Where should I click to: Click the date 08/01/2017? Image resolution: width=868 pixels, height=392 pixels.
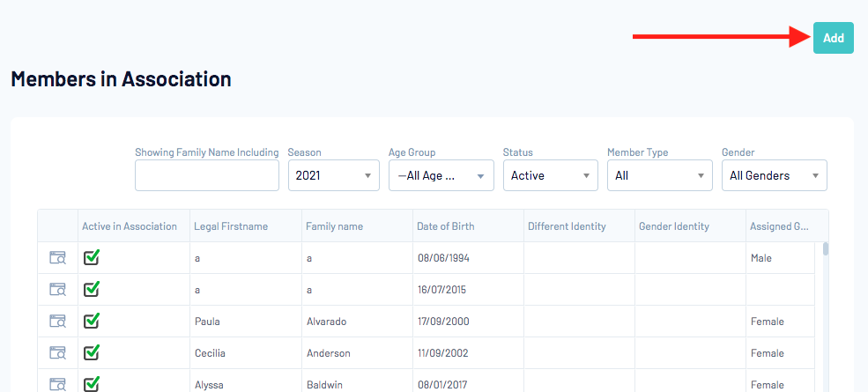[443, 385]
